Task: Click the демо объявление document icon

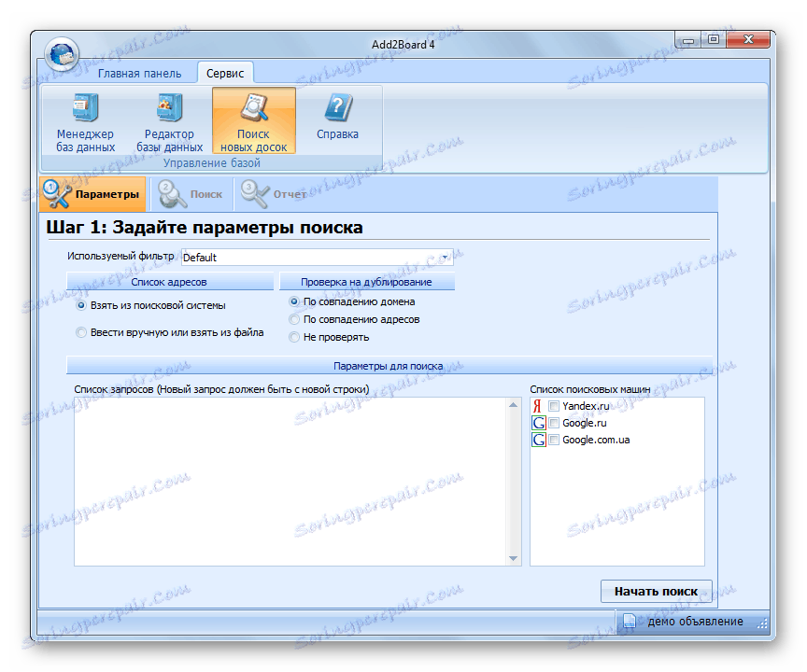Action: pyautogui.click(x=629, y=621)
